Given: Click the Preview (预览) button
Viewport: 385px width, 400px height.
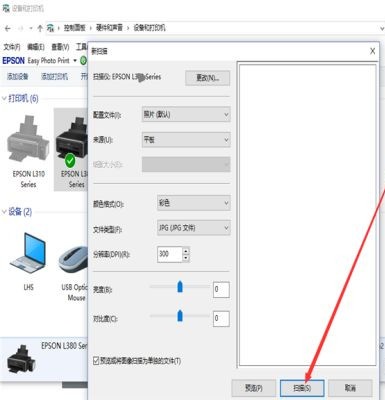Looking at the screenshot, I should pyautogui.click(x=254, y=388).
